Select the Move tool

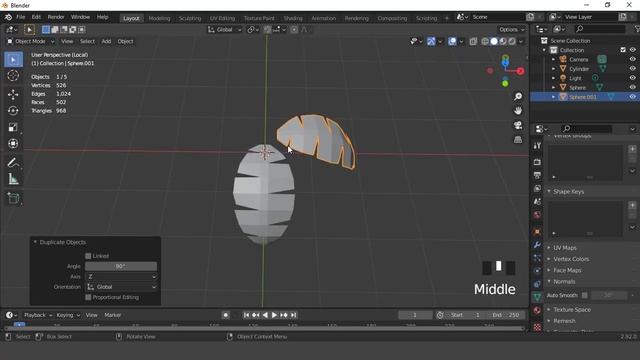[x=13, y=94]
